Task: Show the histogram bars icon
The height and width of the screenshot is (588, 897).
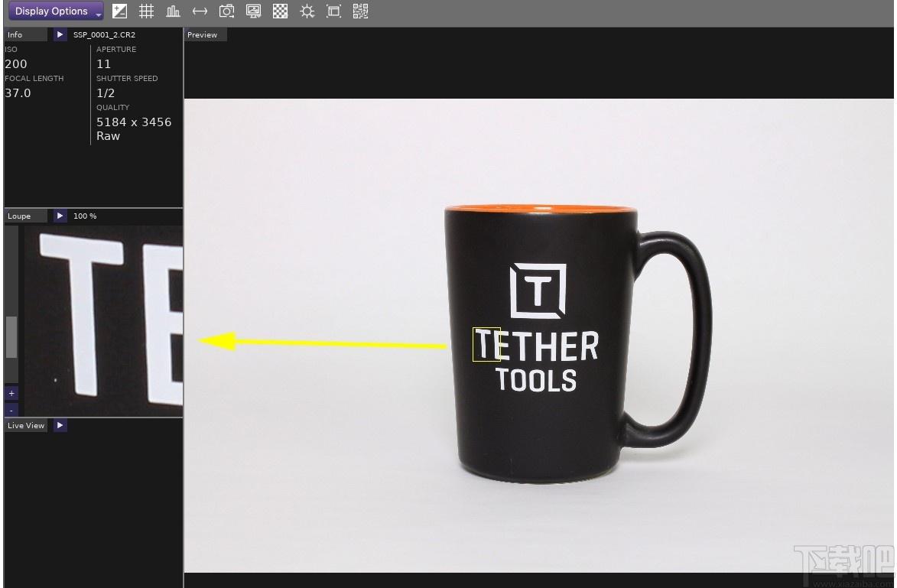Action: point(173,11)
